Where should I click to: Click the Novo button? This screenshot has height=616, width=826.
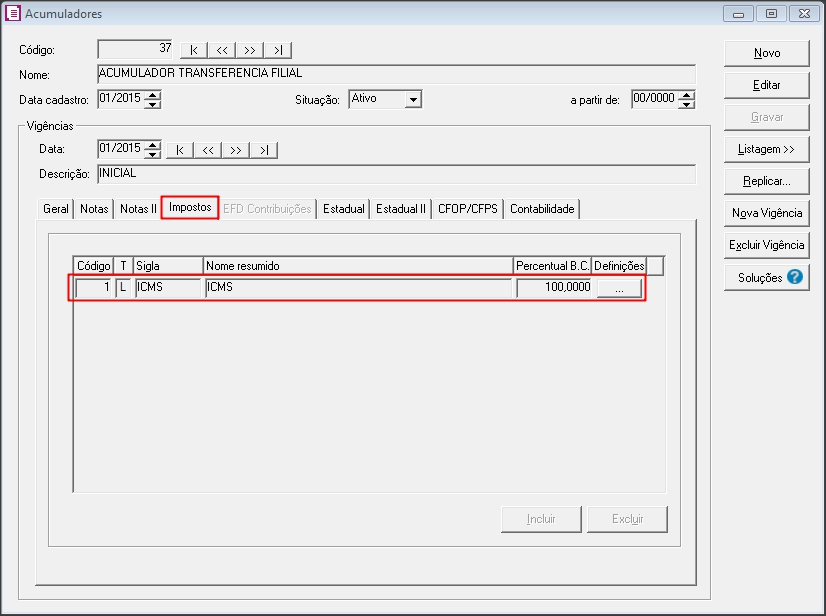[766, 53]
